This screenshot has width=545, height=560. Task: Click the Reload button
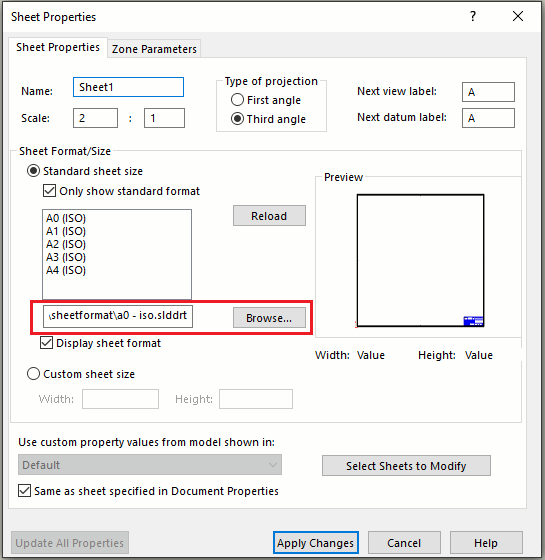[x=269, y=216]
